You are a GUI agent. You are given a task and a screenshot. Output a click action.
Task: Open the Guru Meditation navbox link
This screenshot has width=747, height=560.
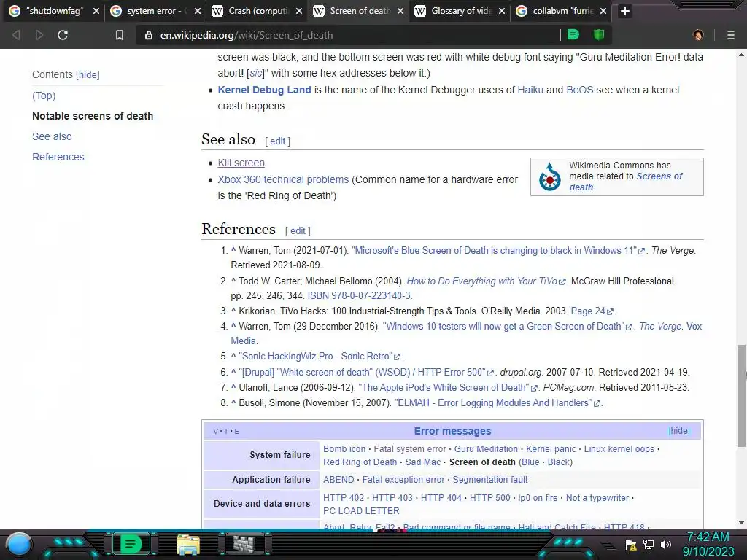(485, 449)
